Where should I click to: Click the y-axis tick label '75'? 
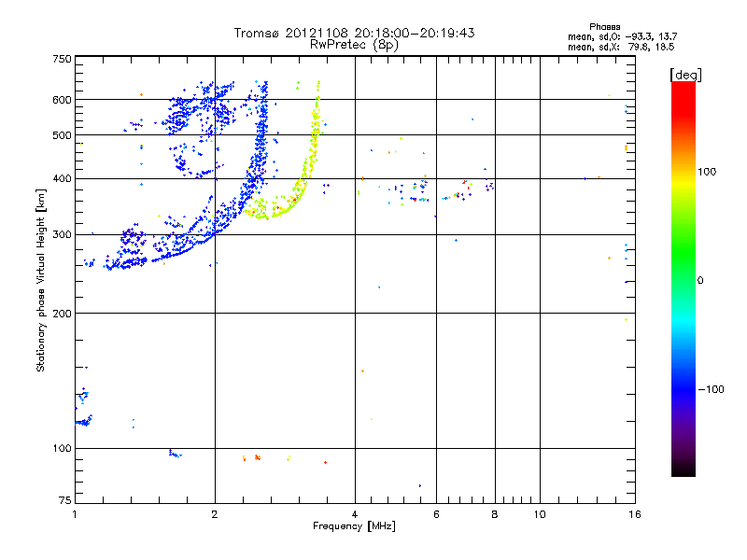[x=65, y=500]
